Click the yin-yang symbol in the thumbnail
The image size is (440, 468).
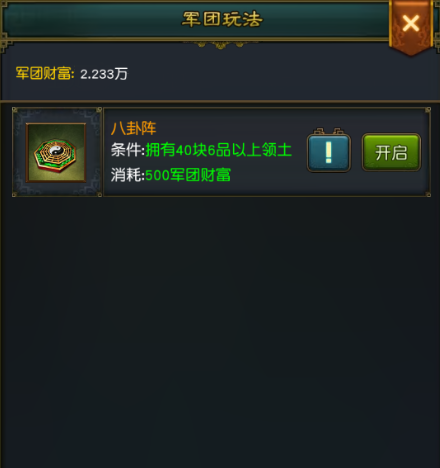[56, 150]
